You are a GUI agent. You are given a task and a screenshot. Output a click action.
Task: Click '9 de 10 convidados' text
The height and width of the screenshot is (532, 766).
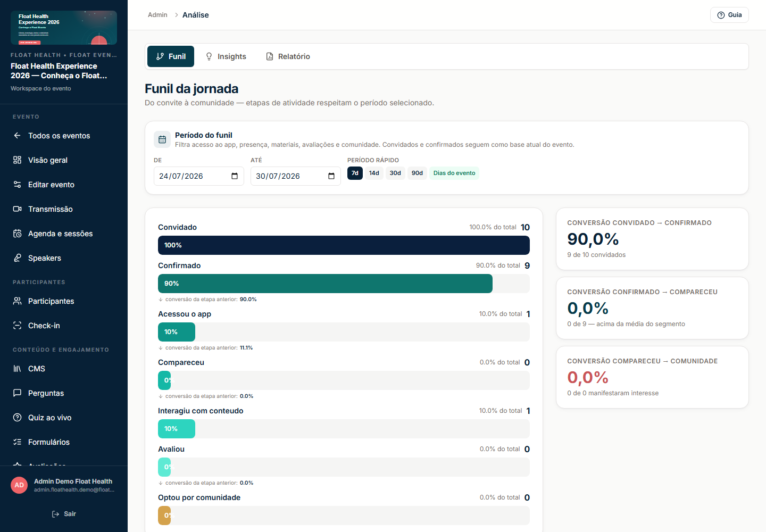pyautogui.click(x=596, y=255)
